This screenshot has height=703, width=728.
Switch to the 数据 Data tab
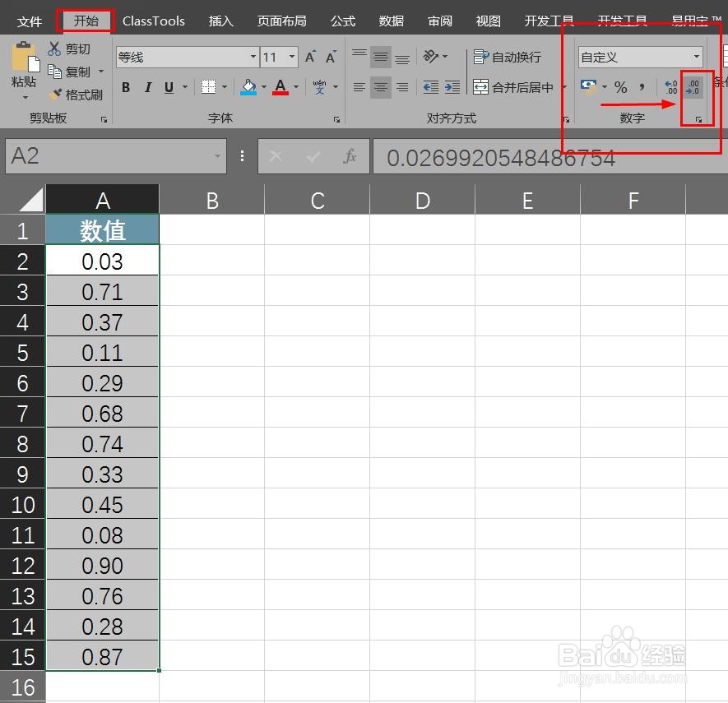(x=392, y=21)
